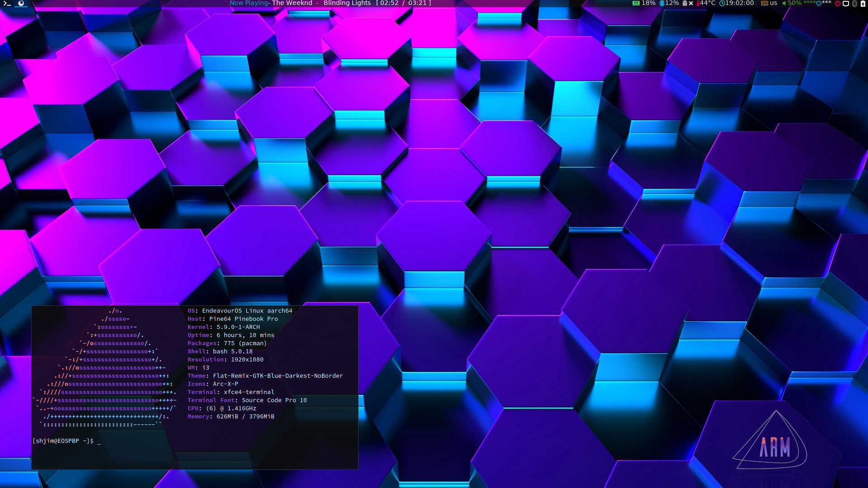Click the blue masked-face icon in the bar
Image resolution: width=868 pixels, height=488 pixels.
(x=819, y=3)
